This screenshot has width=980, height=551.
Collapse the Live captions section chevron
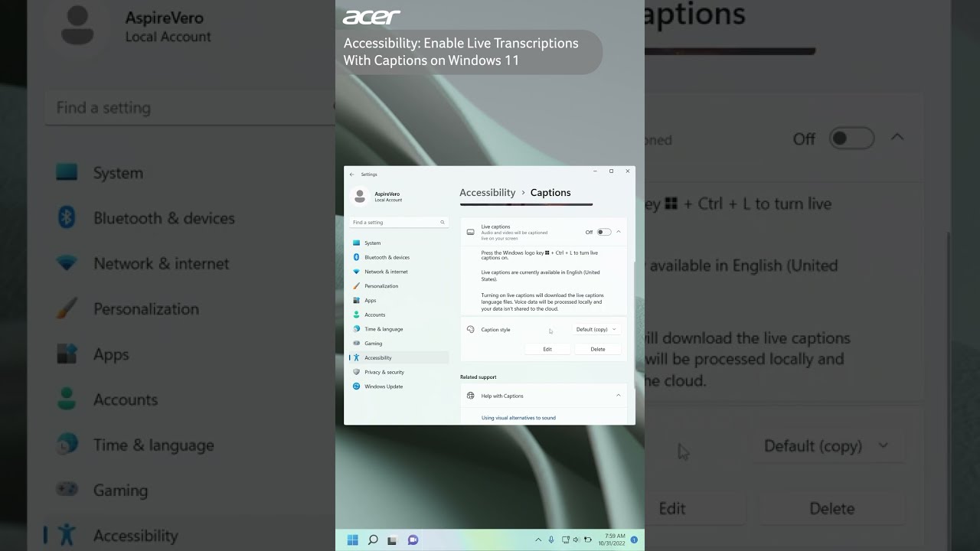click(619, 232)
